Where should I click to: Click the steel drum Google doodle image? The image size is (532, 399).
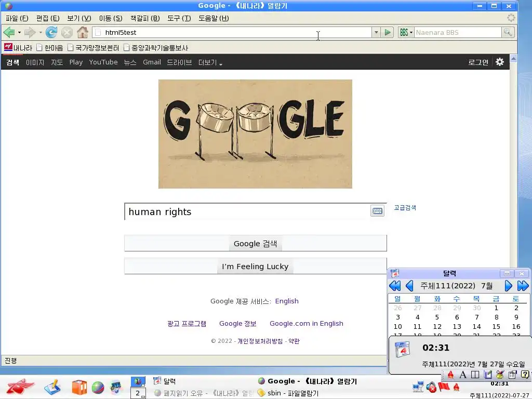pyautogui.click(x=255, y=134)
